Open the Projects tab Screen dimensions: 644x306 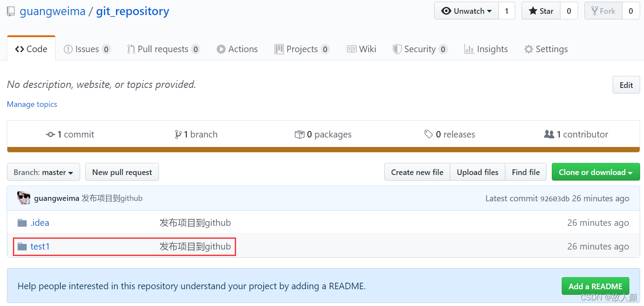302,49
